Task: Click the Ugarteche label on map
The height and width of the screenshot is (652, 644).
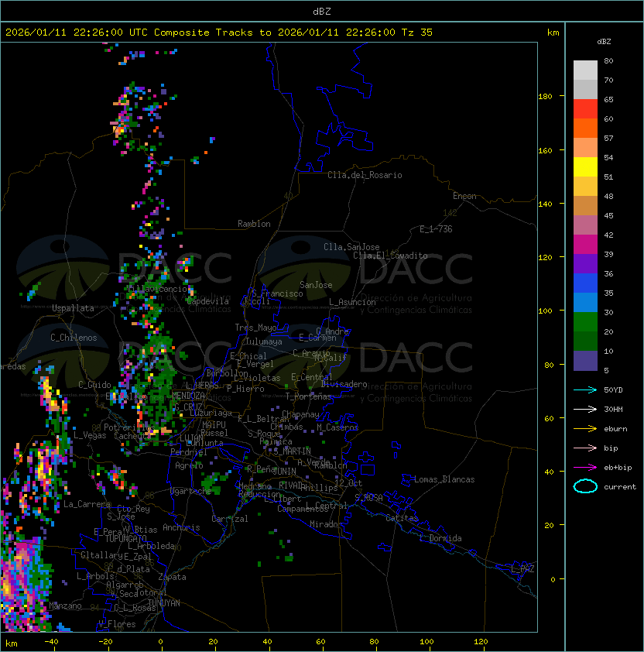Action: point(191,491)
